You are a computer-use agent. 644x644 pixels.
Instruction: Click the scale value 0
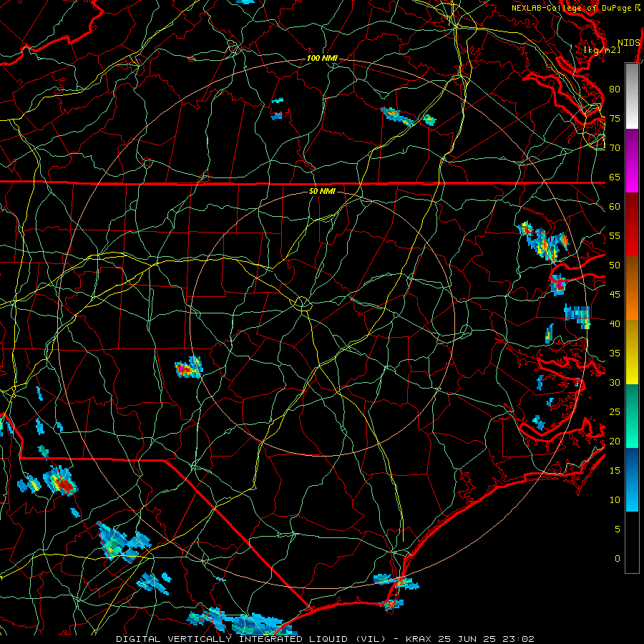(x=618, y=559)
